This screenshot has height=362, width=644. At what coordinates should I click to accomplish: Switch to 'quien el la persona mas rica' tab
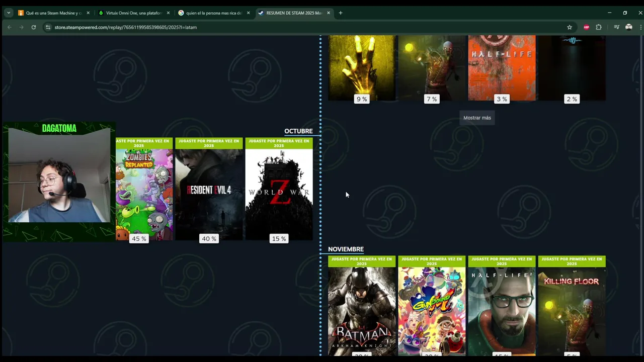[214, 13]
